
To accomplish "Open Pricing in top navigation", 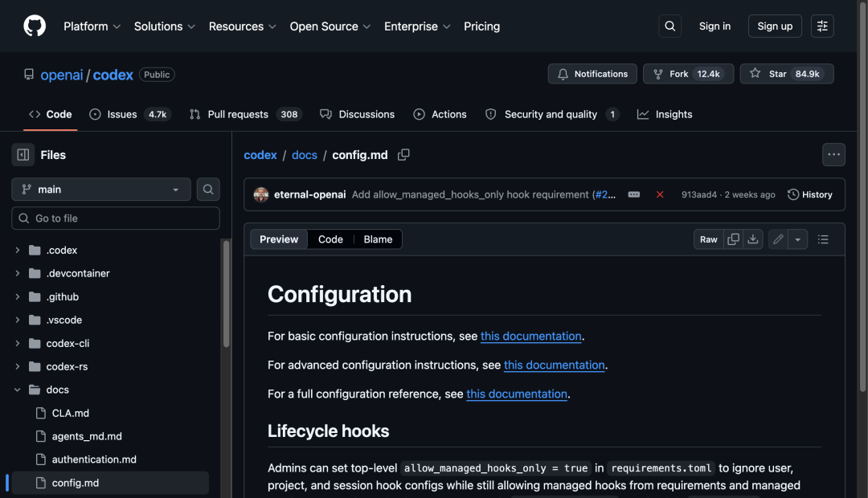I will [x=481, y=27].
